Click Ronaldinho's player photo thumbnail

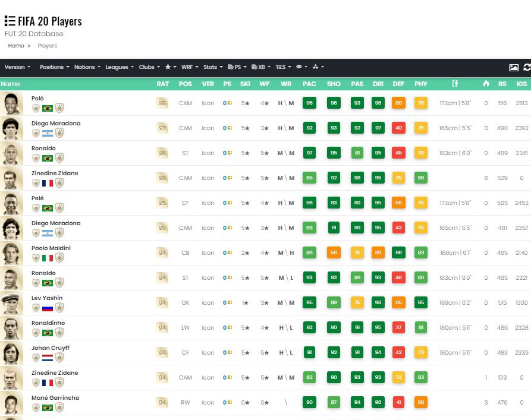point(11,329)
